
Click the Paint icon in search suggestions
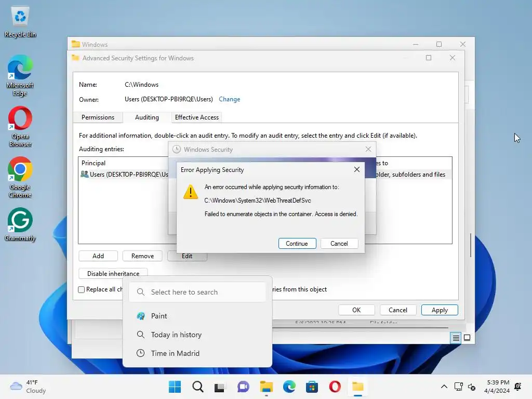point(141,316)
